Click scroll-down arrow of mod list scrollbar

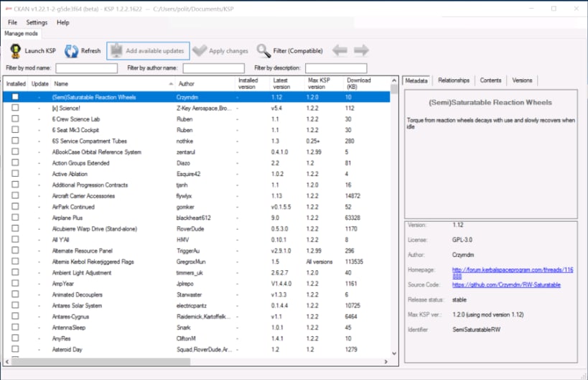click(394, 353)
